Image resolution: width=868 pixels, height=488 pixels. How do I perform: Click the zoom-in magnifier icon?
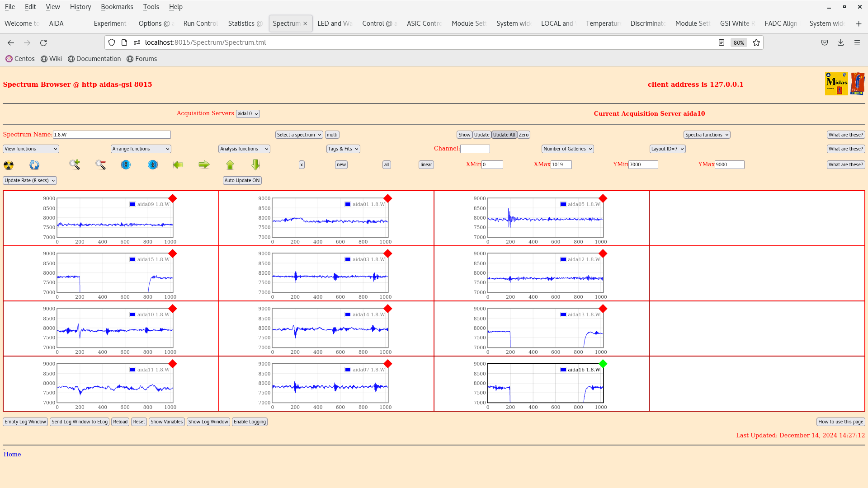(x=75, y=164)
